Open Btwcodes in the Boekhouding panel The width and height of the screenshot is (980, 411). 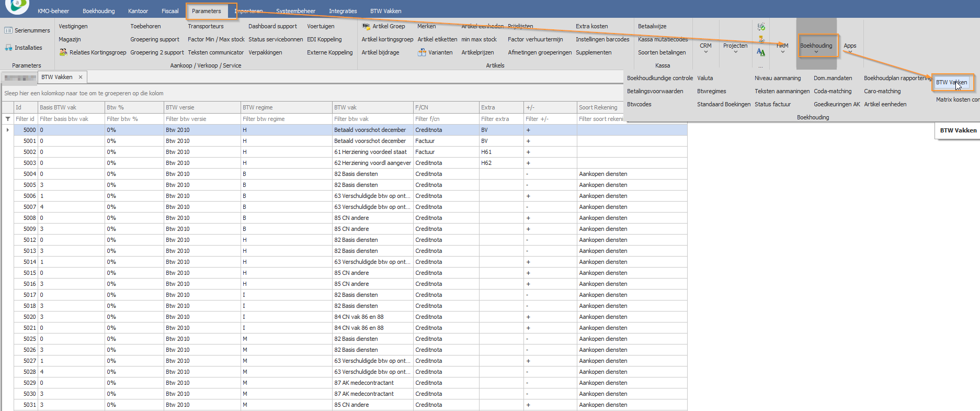tap(639, 104)
